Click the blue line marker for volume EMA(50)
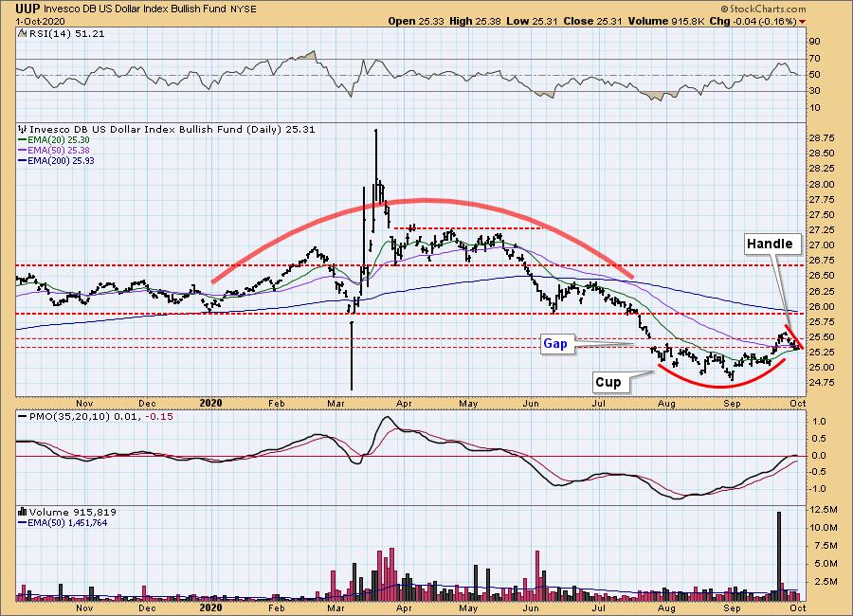Viewport: 853px width, 616px height. pos(23,522)
